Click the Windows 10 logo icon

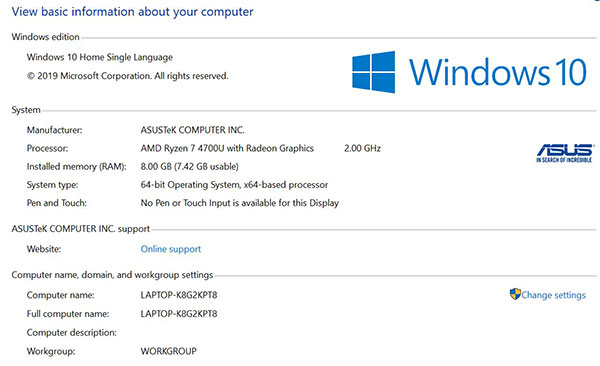click(x=373, y=72)
